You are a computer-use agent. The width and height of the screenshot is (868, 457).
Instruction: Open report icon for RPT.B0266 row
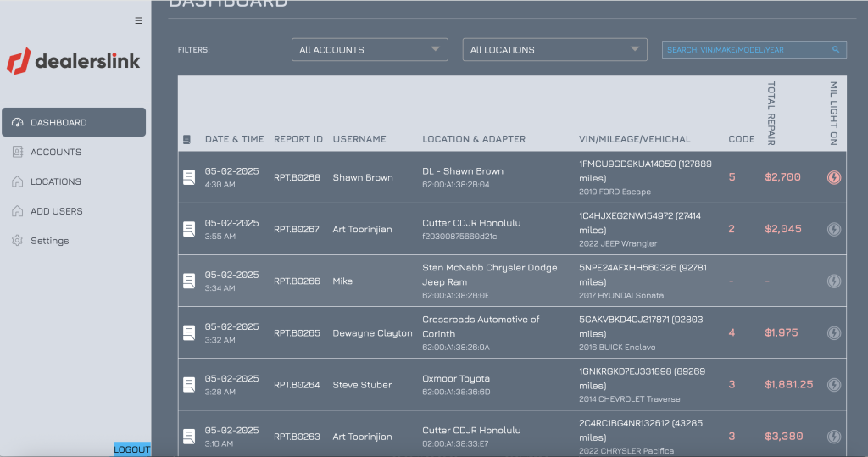click(x=189, y=281)
